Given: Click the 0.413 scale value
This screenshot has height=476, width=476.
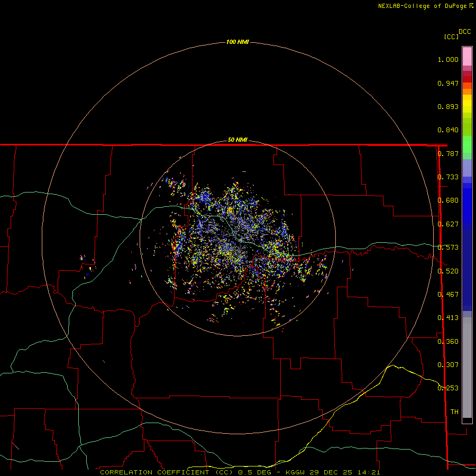Looking at the screenshot, I should pos(448,318).
